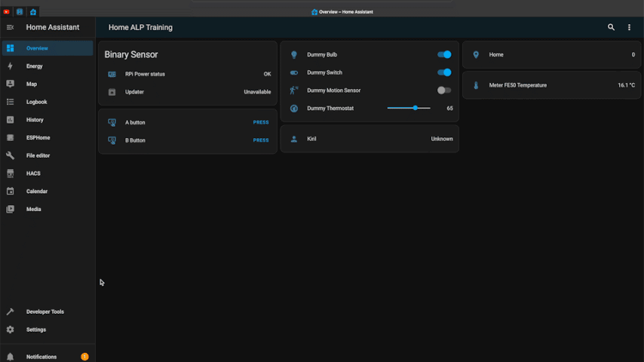
Task: Turn off the Dummy Bulb toggle
Action: [444, 54]
